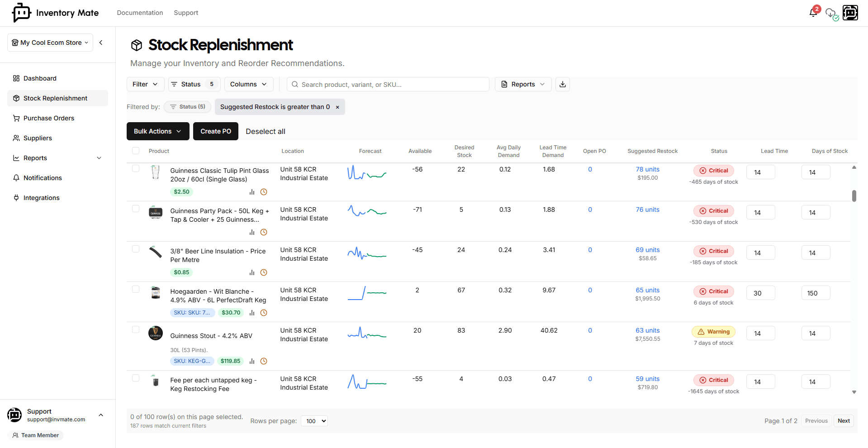The height and width of the screenshot is (448, 868).
Task: Click the Team Member badge
Action: coord(35,435)
